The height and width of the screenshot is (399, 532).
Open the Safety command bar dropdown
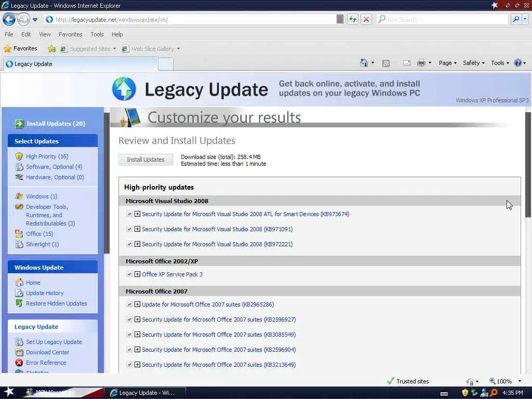[474, 63]
